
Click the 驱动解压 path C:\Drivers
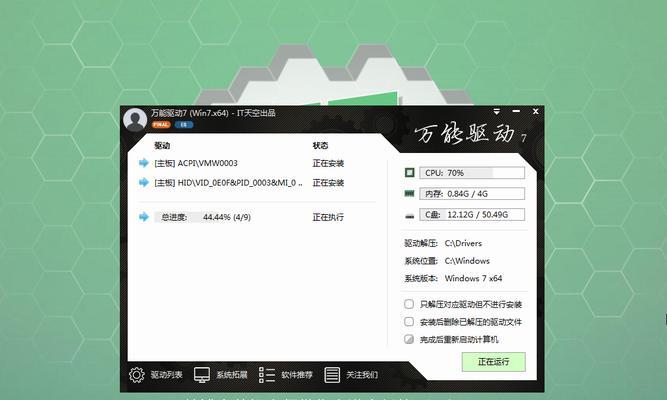463,243
